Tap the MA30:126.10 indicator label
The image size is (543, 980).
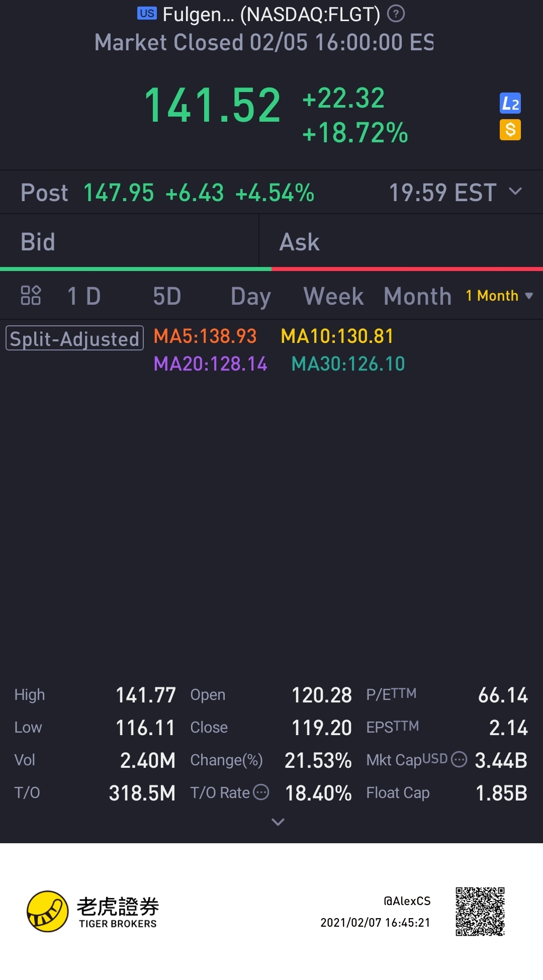pos(348,364)
